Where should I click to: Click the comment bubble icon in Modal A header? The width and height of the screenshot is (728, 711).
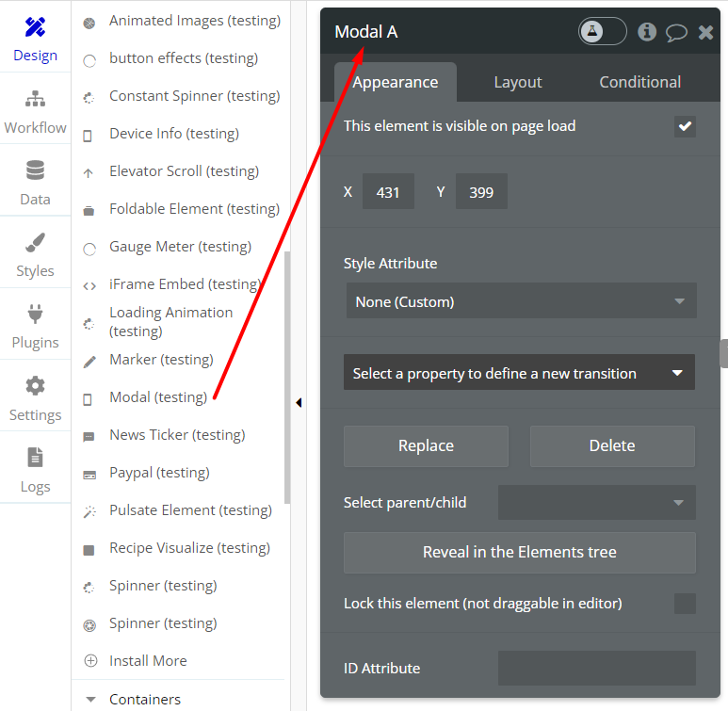676,33
